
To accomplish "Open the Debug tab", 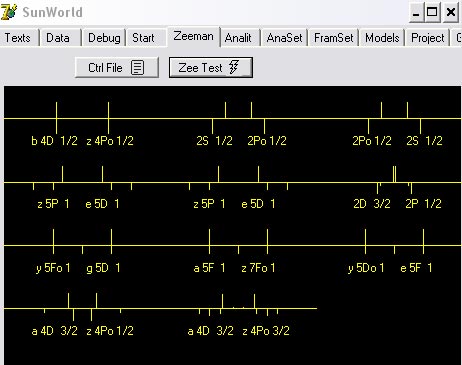I will pyautogui.click(x=104, y=38).
